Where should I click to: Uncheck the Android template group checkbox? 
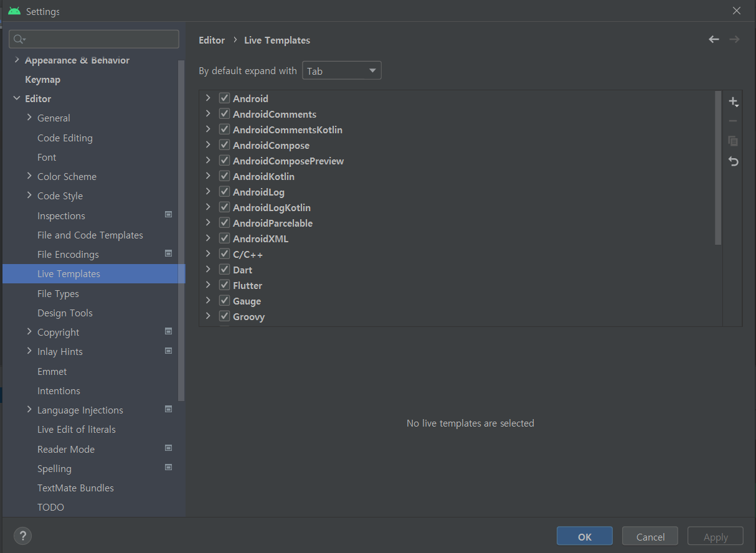point(225,98)
